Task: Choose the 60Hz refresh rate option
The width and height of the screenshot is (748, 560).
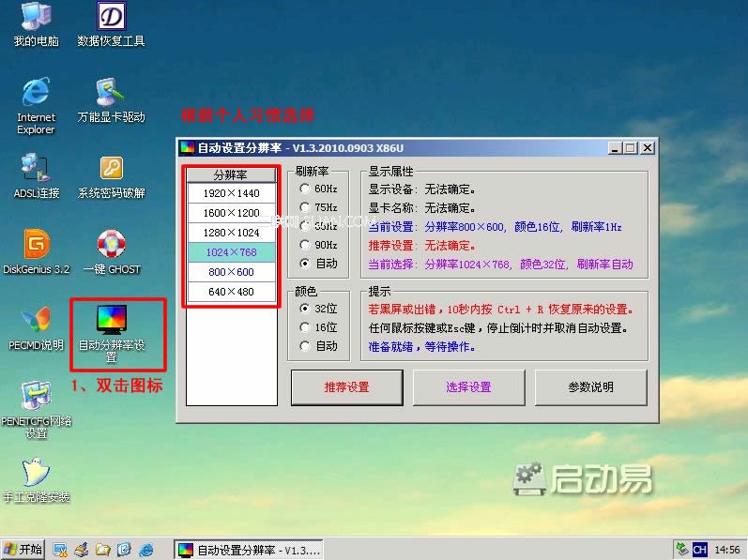Action: [319, 189]
